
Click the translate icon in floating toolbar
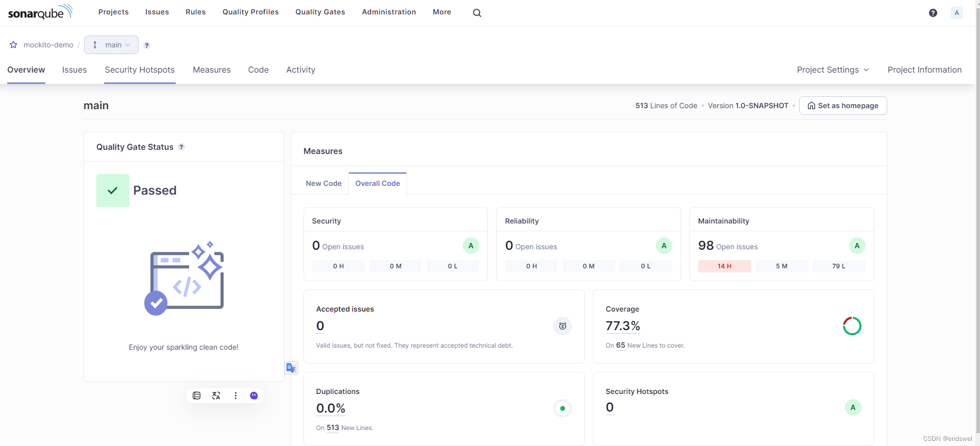pos(216,396)
